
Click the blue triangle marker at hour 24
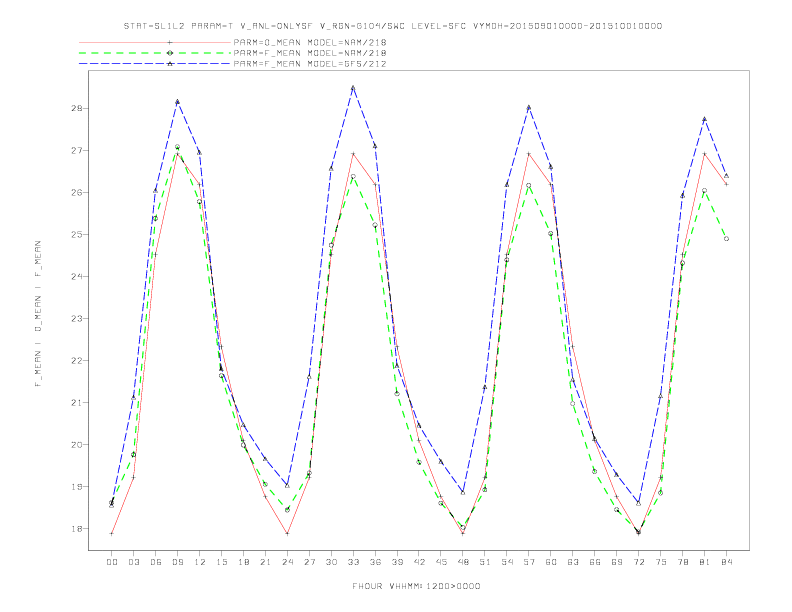click(287, 485)
